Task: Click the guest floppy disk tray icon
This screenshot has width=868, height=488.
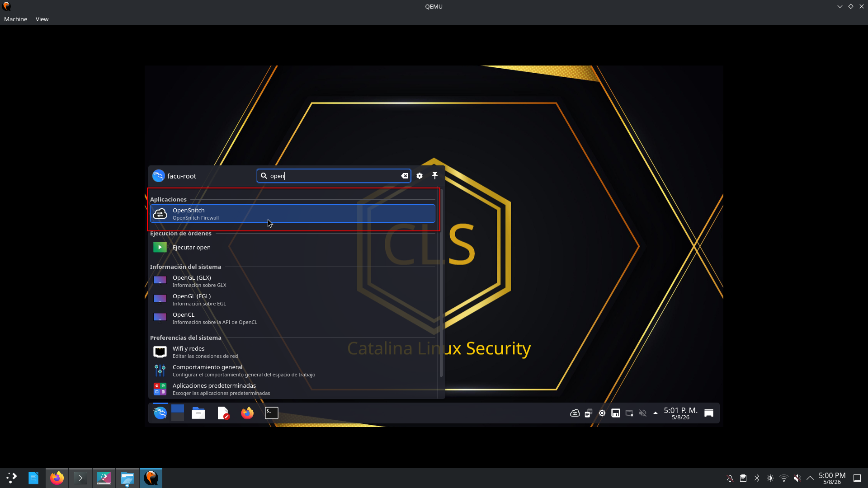Action: pyautogui.click(x=616, y=413)
